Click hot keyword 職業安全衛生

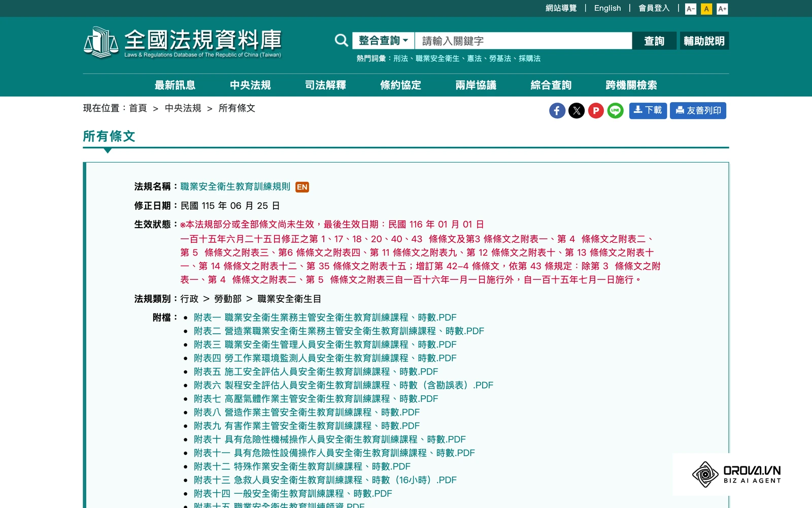[x=437, y=58]
